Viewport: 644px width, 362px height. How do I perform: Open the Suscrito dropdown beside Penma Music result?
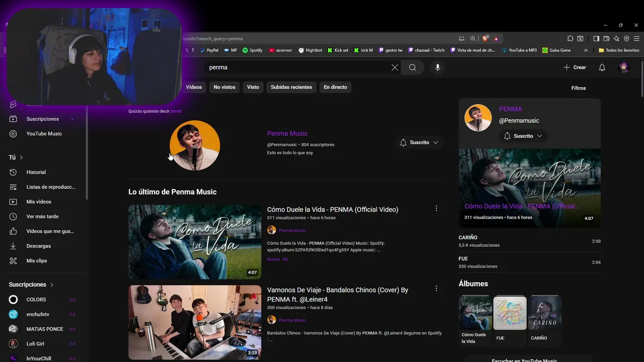point(419,143)
